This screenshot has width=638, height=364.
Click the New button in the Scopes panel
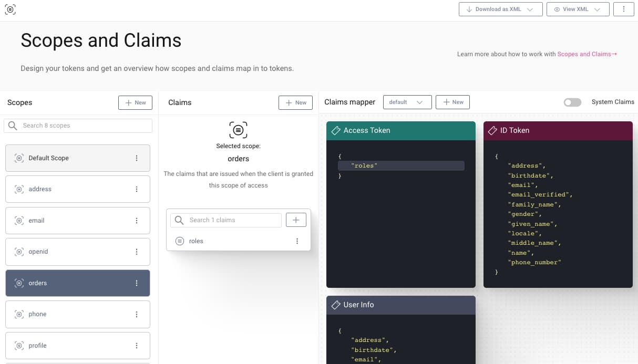click(135, 102)
